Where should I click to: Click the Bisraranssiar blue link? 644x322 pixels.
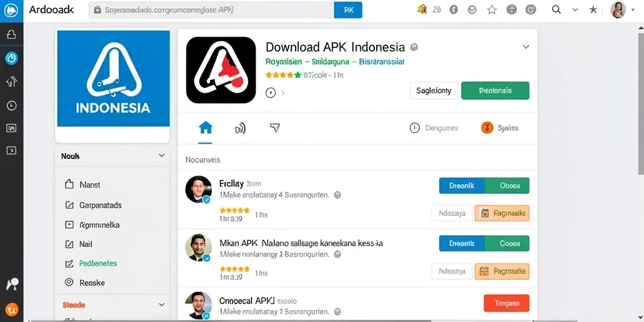pyautogui.click(x=382, y=62)
